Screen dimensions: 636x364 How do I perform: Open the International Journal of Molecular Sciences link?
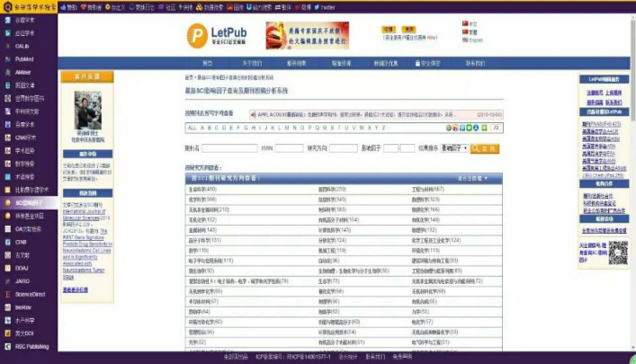click(84, 215)
